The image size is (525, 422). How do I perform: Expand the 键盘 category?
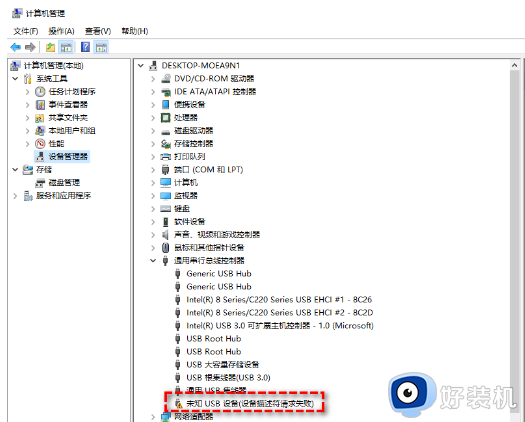pyautogui.click(x=153, y=209)
